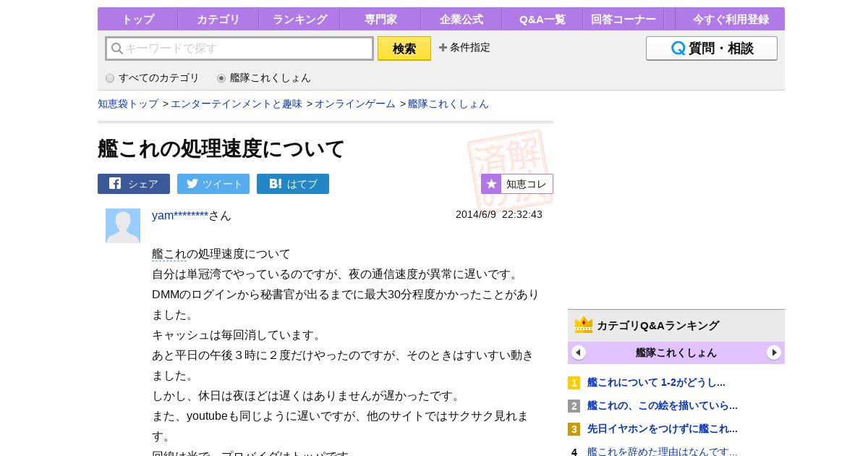Open yam******** user profile link

click(180, 216)
